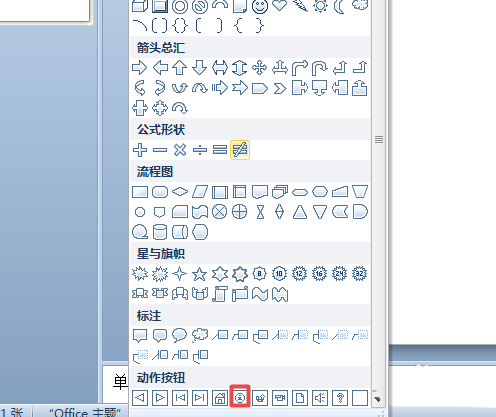Select the Sound action button
This screenshot has width=496, height=417.
pyautogui.click(x=320, y=398)
